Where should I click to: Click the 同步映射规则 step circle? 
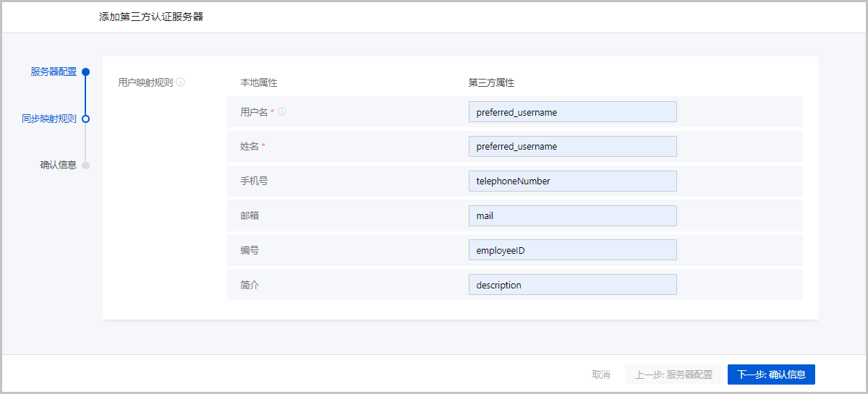coord(85,119)
